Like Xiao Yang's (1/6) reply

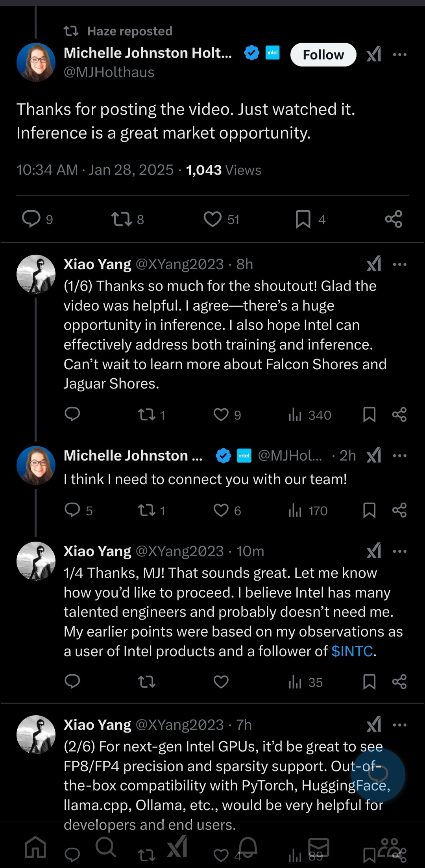(221, 415)
